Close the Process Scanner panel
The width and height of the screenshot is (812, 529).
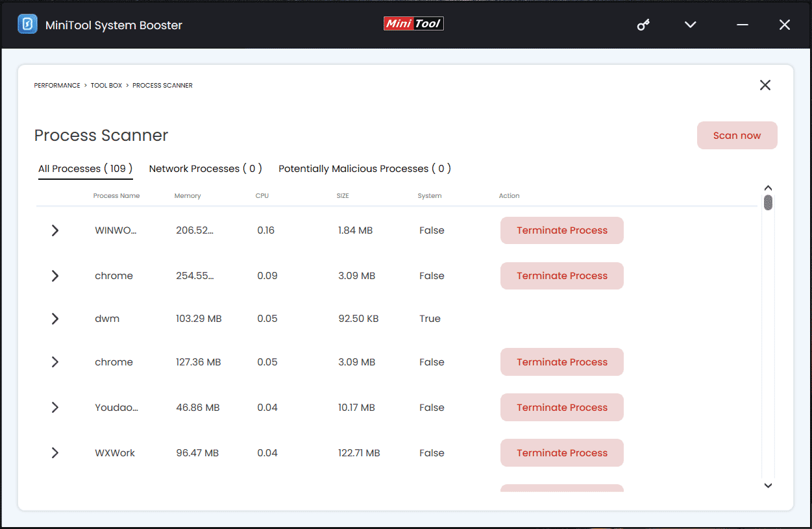(765, 85)
